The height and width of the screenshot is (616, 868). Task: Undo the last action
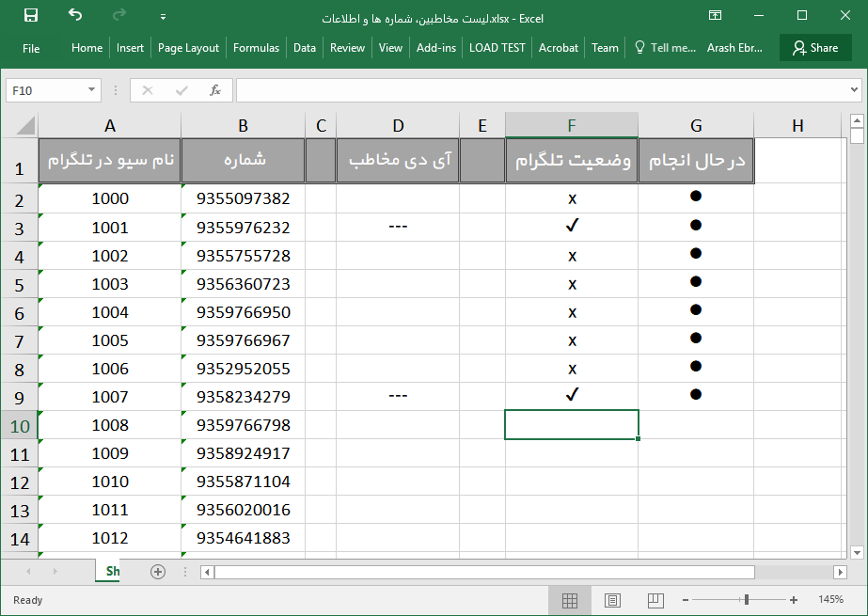coord(75,15)
